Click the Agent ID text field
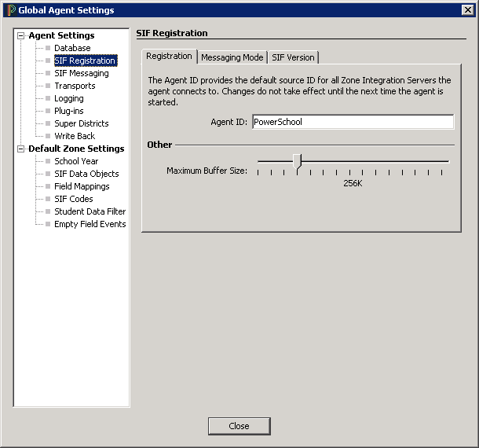This screenshot has height=448, width=479. [x=353, y=122]
